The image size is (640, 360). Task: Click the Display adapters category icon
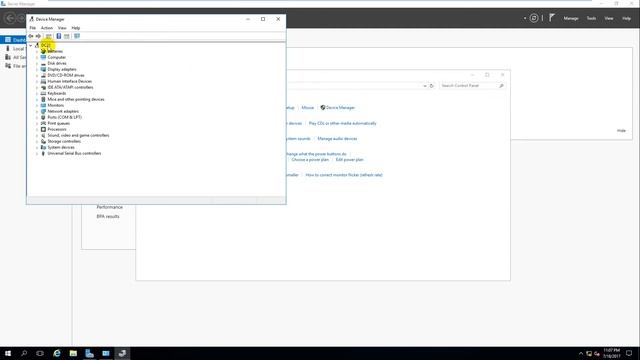[43, 69]
